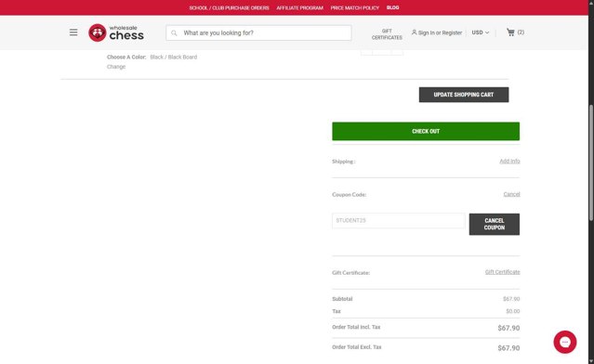The width and height of the screenshot is (594, 364).
Task: Click Sign In or Register
Action: click(440, 32)
